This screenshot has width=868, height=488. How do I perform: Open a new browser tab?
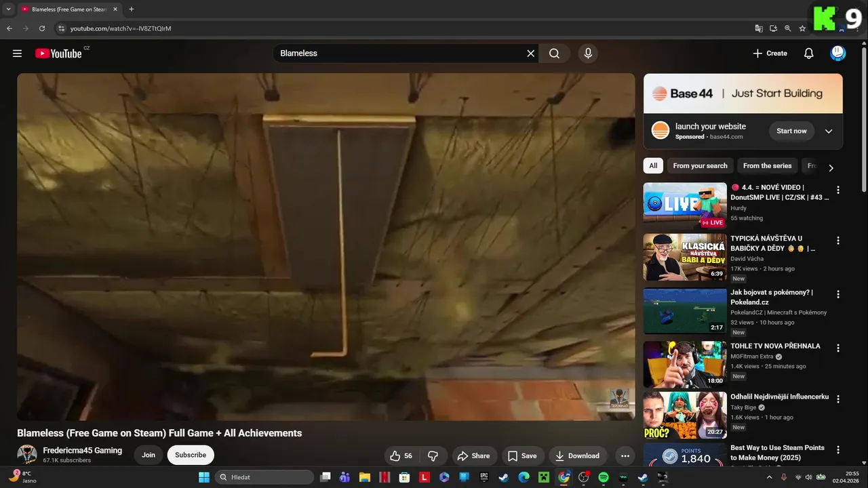tap(131, 9)
